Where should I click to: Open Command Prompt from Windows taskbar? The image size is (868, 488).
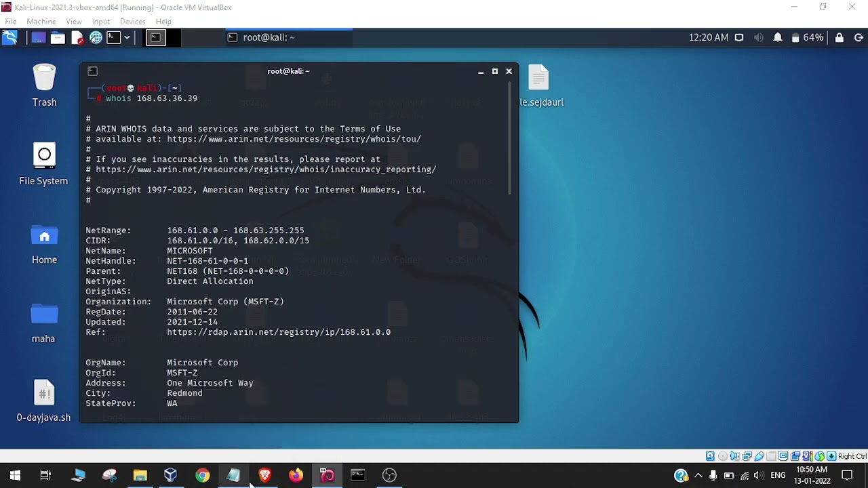(358, 475)
